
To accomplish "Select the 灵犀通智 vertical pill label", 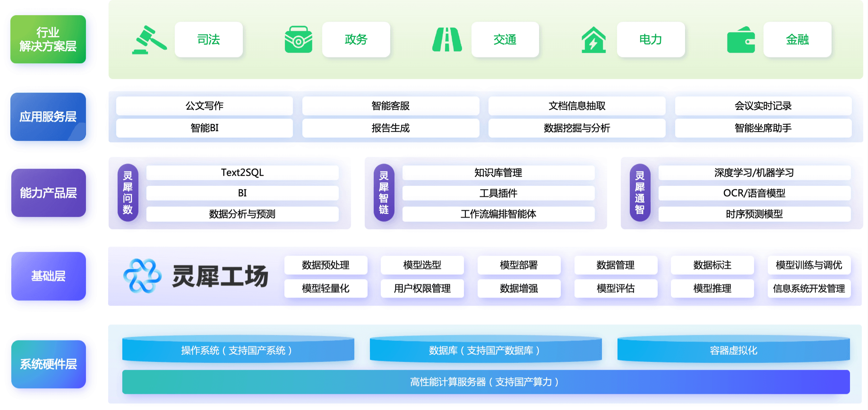I will tap(640, 193).
